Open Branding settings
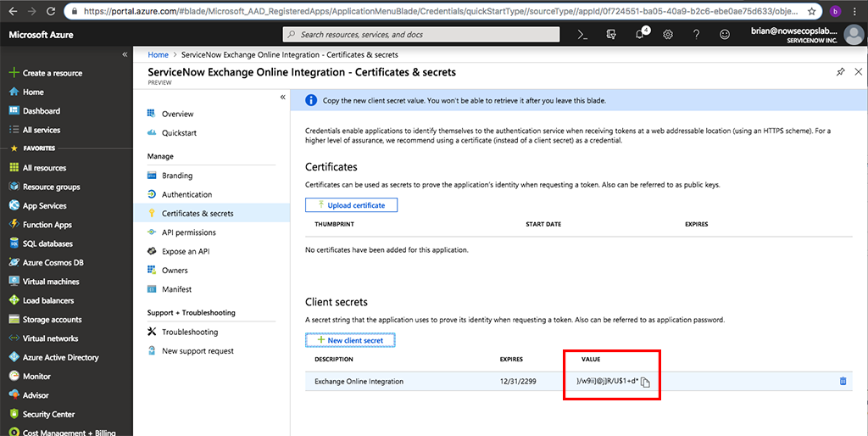Viewport: 868px width, 436px height. tap(170, 176)
